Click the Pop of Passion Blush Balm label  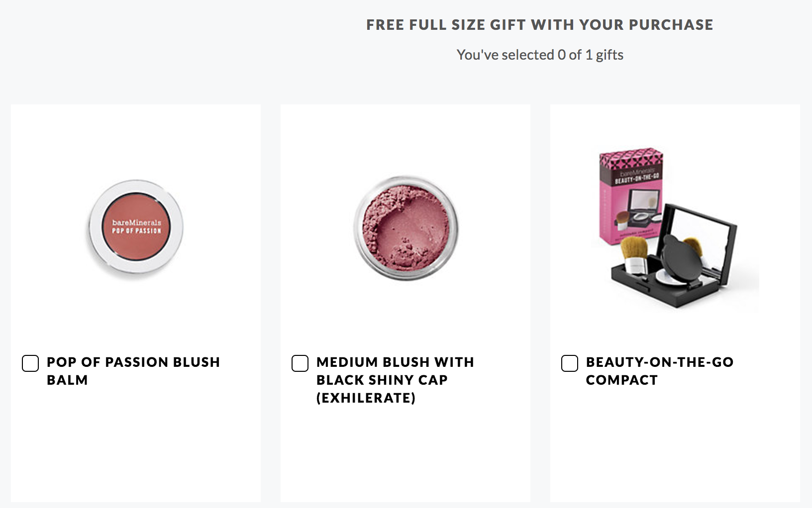click(133, 371)
